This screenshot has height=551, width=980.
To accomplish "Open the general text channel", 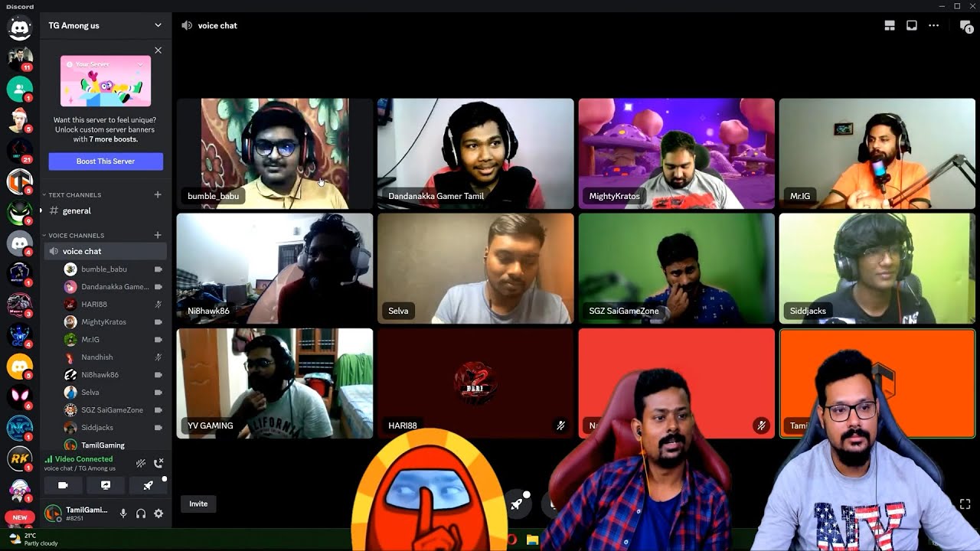I will 105,210.
